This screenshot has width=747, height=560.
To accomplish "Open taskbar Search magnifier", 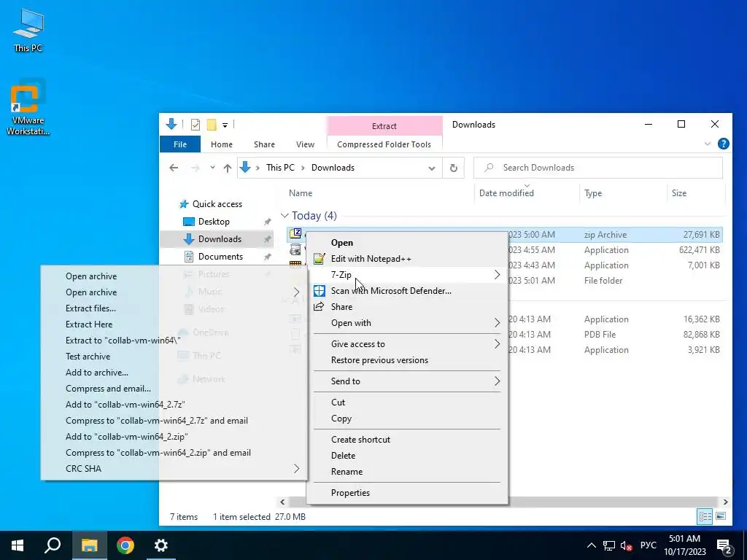I will click(x=53, y=545).
